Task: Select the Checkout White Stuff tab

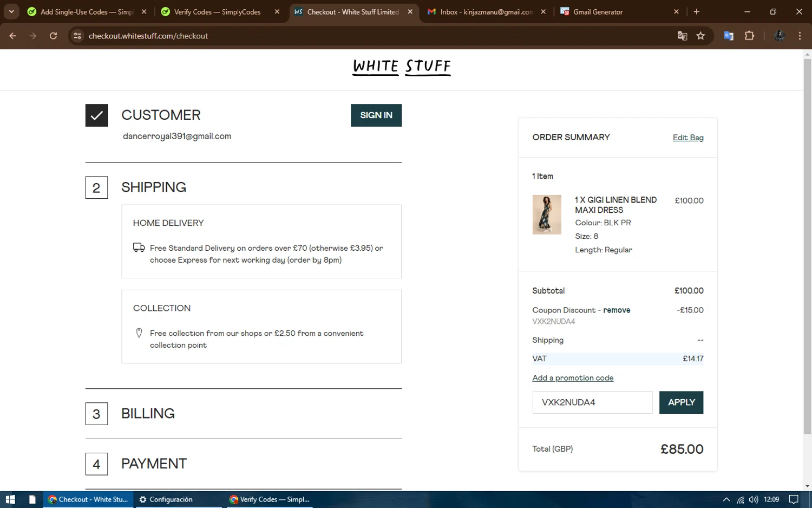Action: click(353, 11)
